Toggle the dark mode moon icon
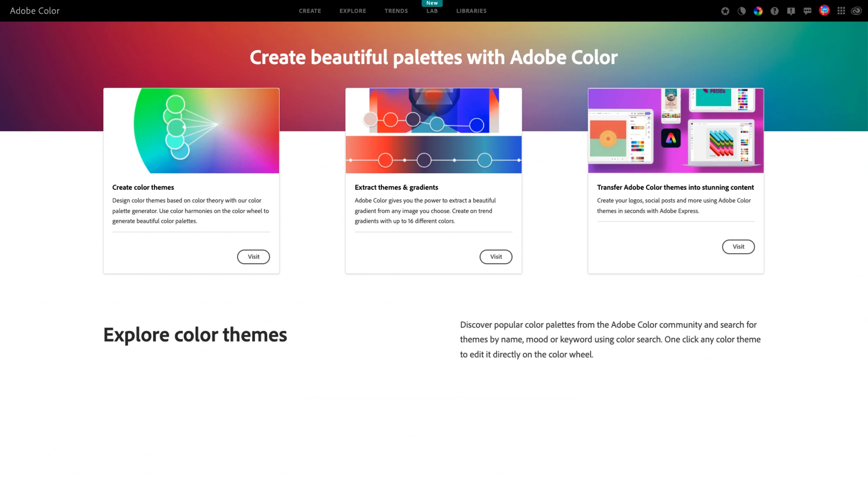 pyautogui.click(x=742, y=11)
